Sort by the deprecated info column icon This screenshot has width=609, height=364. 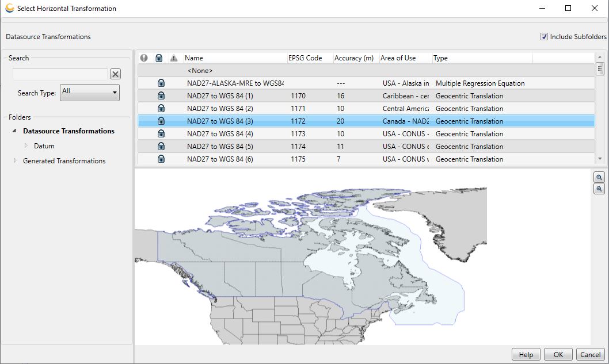click(144, 58)
